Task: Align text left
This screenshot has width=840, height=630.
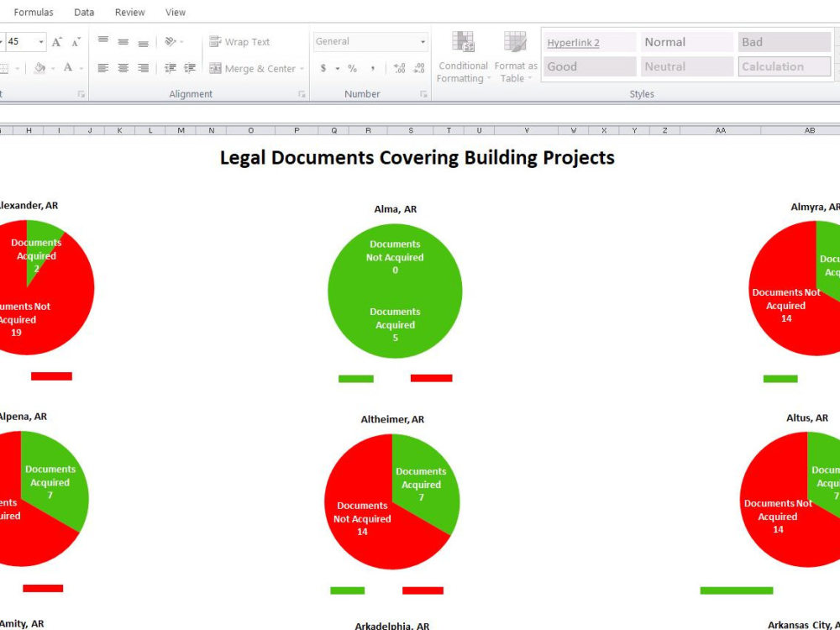Action: [102, 68]
